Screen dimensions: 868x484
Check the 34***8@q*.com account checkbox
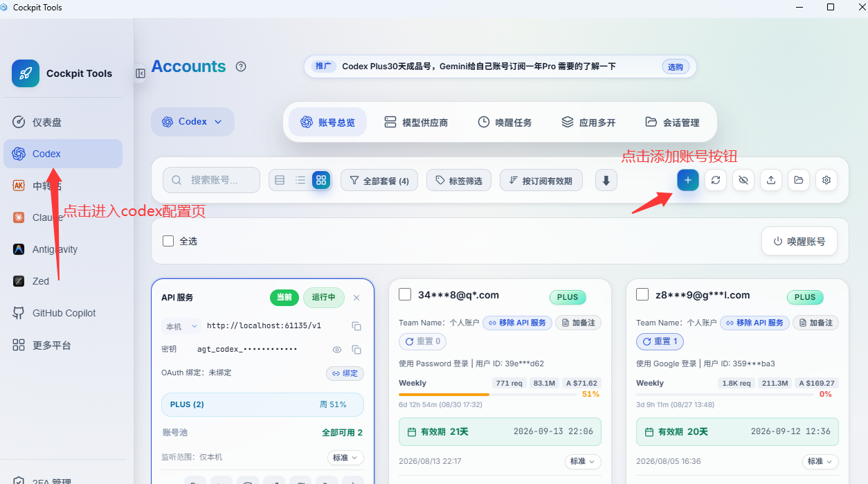[x=405, y=294]
